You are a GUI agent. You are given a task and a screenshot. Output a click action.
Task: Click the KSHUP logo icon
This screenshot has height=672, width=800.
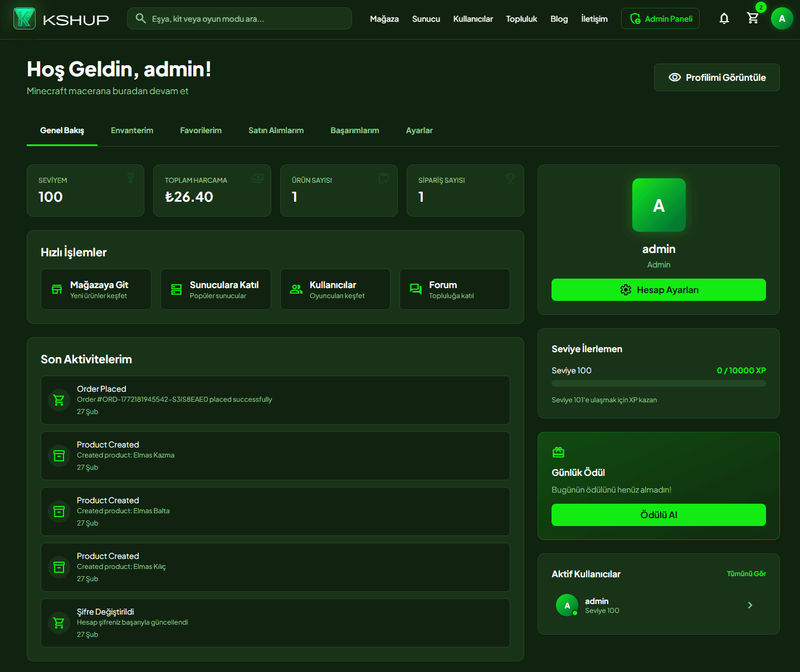click(25, 18)
